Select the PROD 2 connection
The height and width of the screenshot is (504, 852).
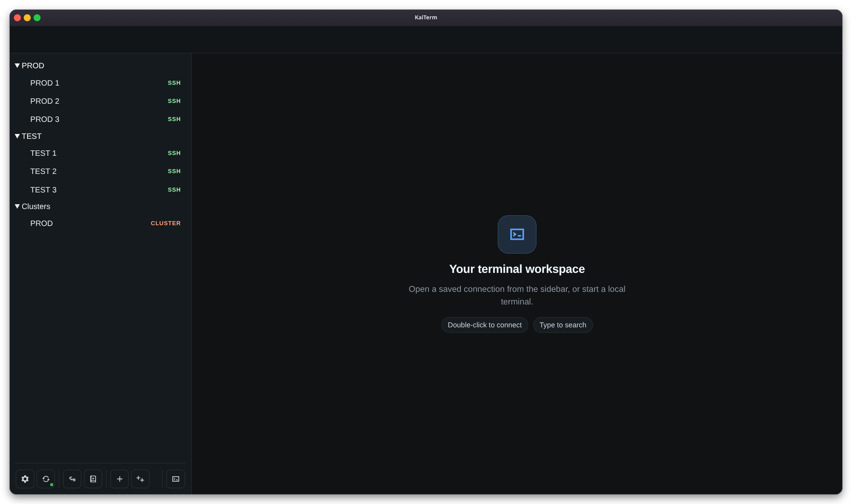click(101, 101)
